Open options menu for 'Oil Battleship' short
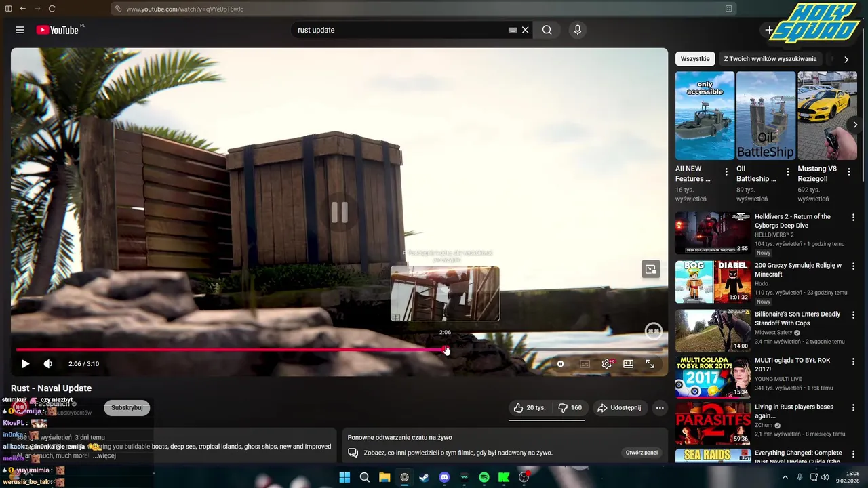 [787, 172]
